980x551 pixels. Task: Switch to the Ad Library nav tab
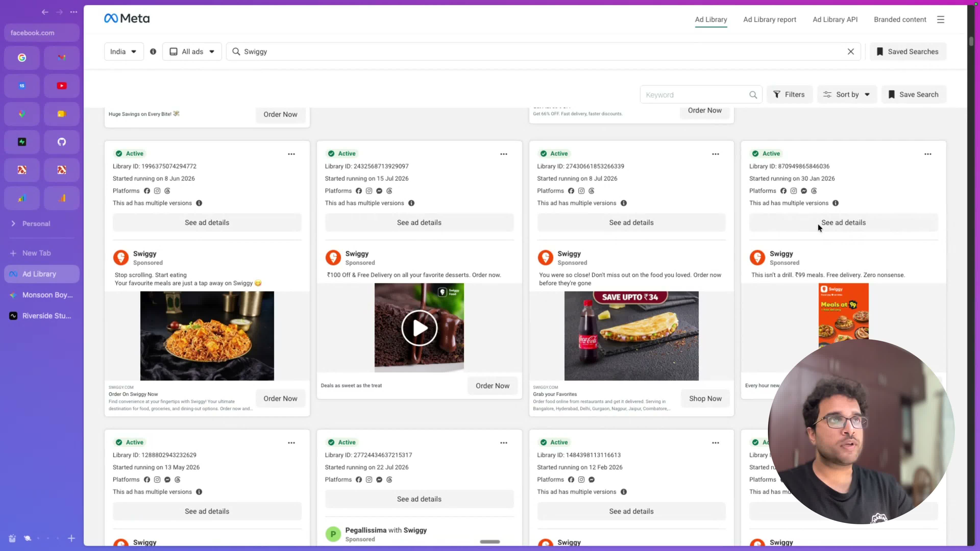point(711,19)
